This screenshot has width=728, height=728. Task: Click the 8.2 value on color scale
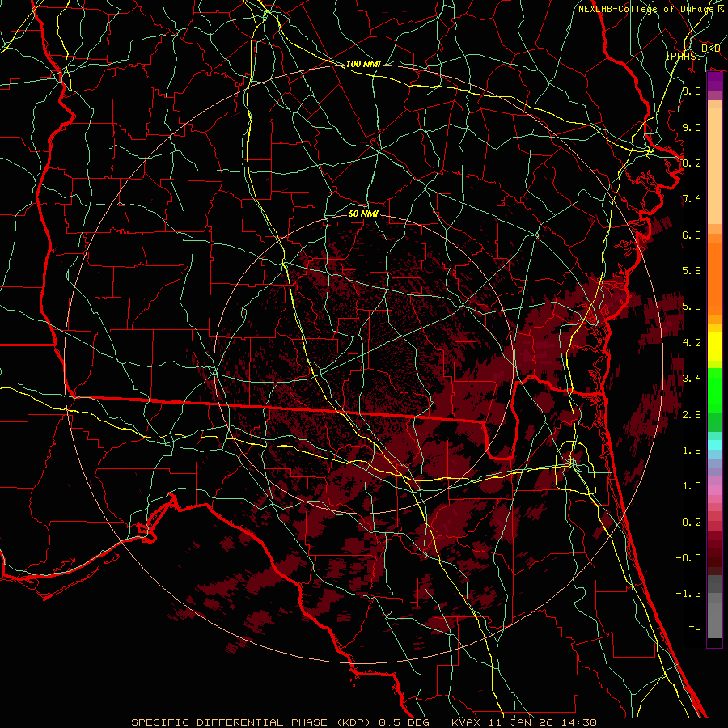[x=692, y=163]
